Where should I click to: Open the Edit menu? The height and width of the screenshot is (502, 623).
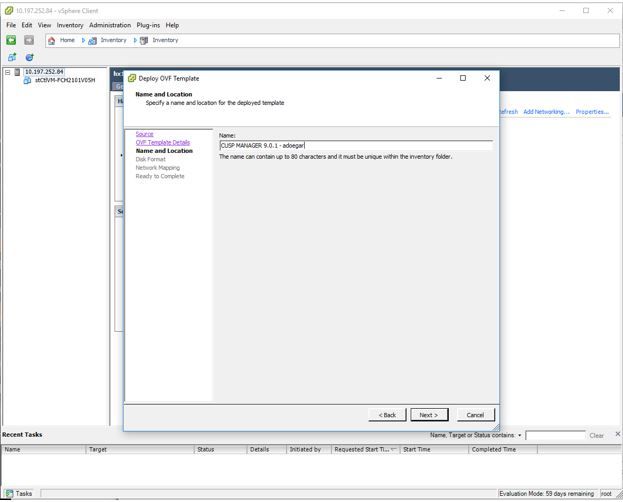coord(27,25)
